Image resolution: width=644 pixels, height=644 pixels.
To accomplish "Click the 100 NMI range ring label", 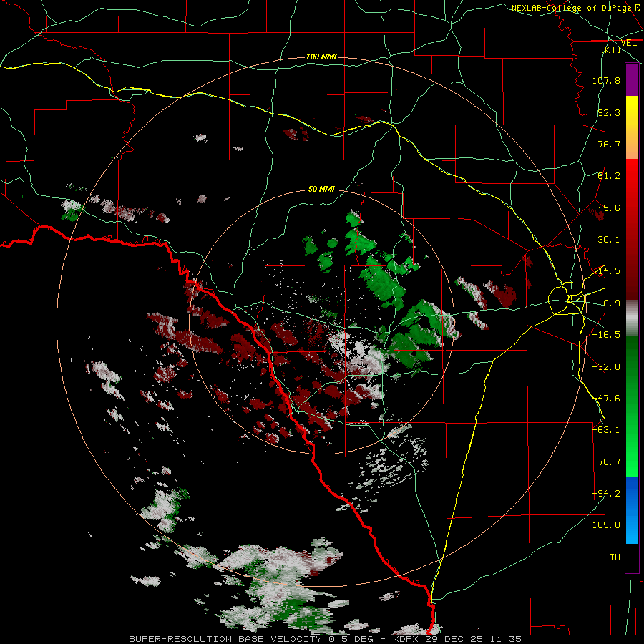I will (x=321, y=57).
